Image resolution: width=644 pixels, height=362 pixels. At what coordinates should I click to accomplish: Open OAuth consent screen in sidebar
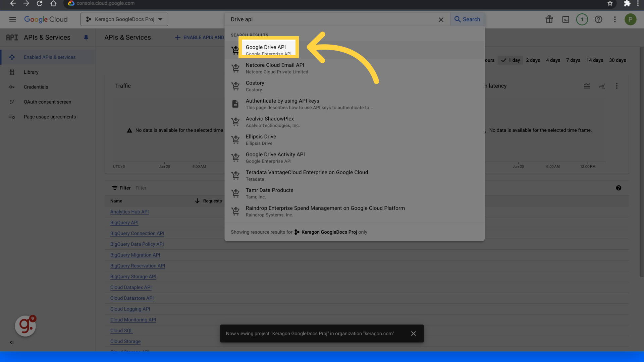pos(48,102)
